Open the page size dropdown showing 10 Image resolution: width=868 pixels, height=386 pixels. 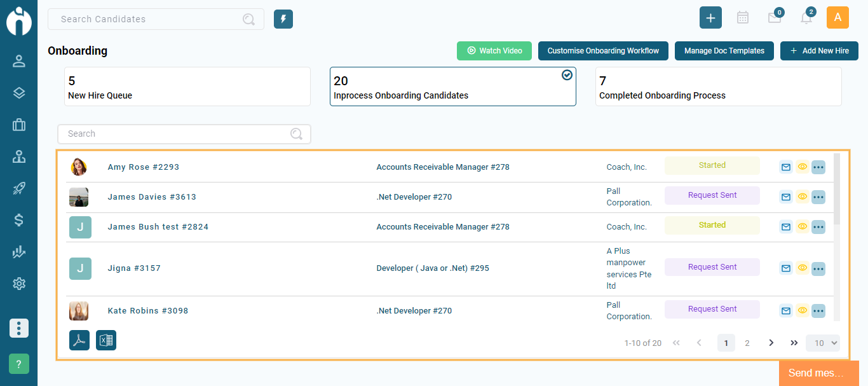(822, 343)
